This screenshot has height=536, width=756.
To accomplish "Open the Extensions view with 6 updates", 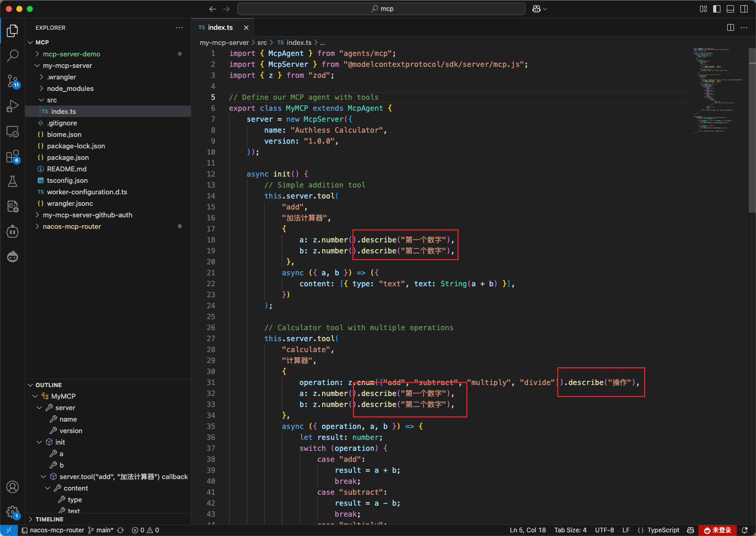I will coord(13,156).
